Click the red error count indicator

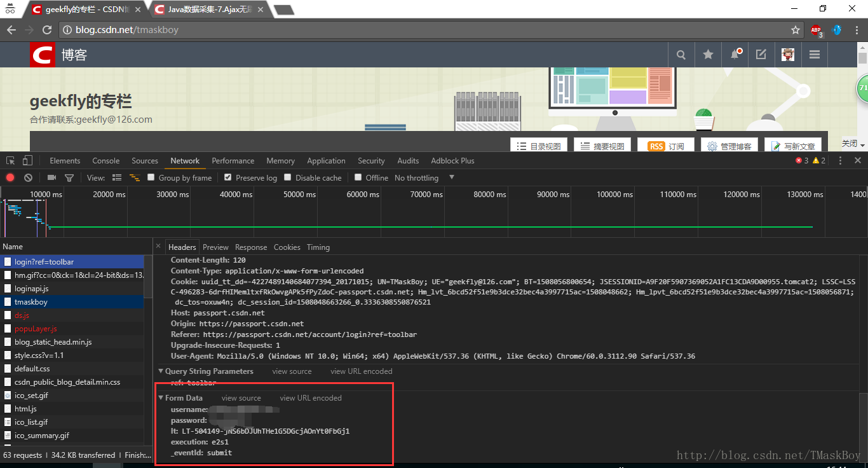point(802,160)
